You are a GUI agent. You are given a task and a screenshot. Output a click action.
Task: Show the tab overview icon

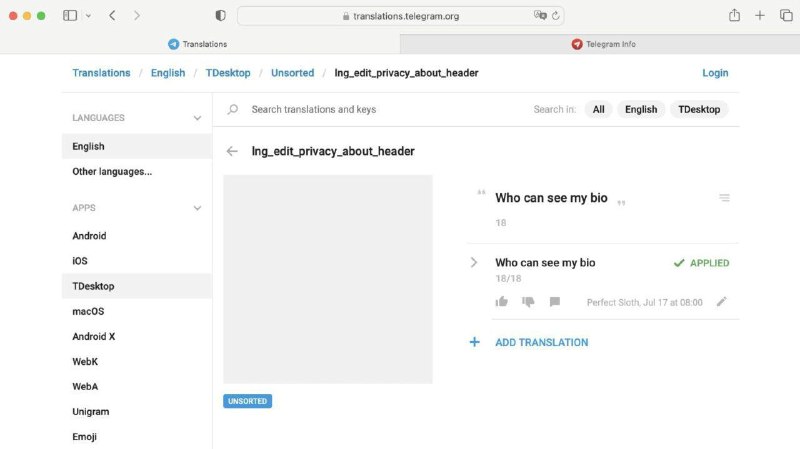point(786,15)
